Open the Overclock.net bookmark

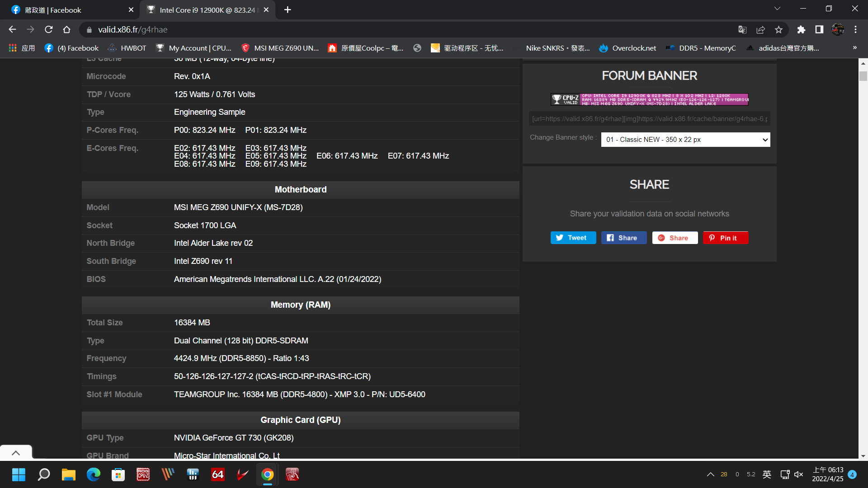627,48
